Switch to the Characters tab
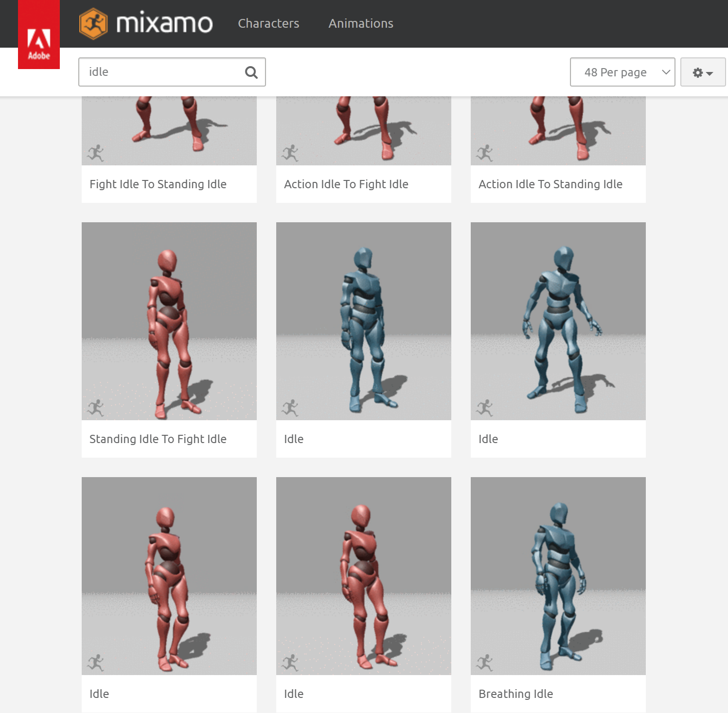 click(268, 23)
